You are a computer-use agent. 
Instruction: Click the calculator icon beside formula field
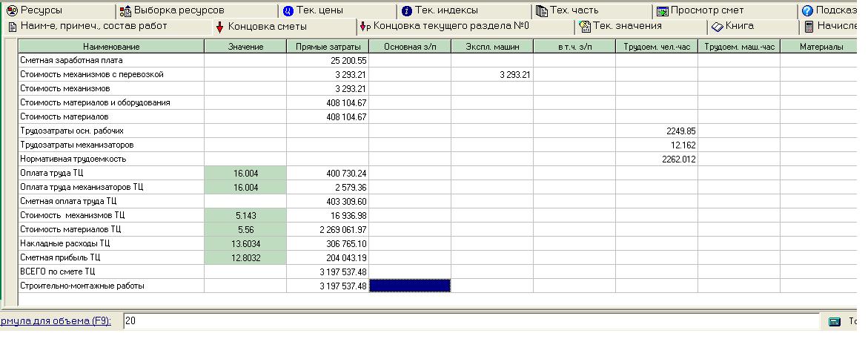[x=834, y=322]
